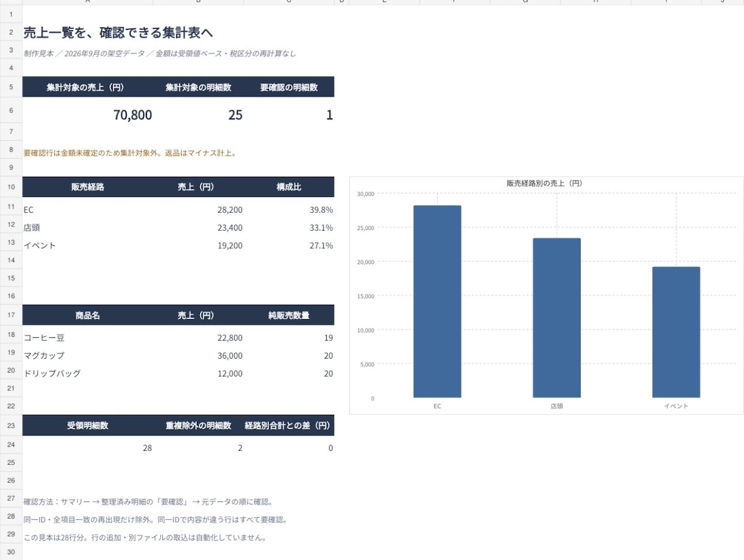Select the note beginning この見本は28行分
This screenshot has width=744, height=560.
coord(145,538)
